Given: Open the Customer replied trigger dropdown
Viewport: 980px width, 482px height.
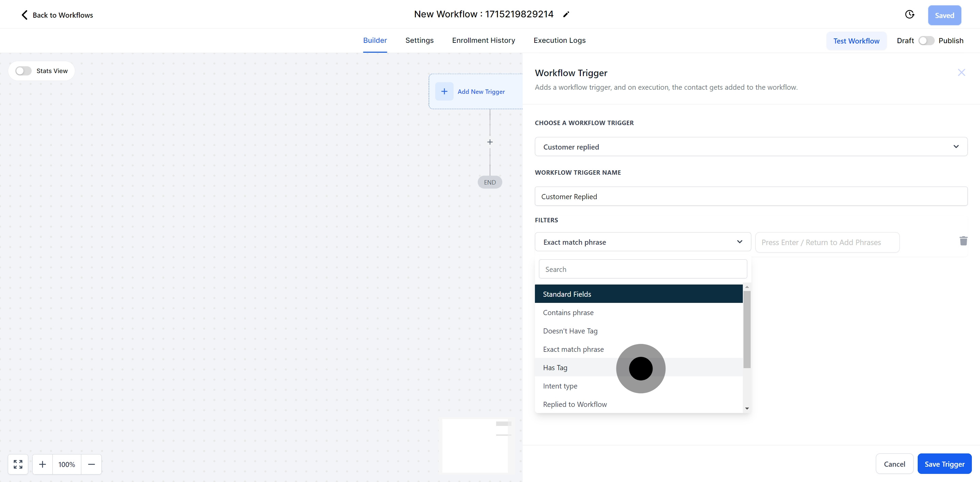Looking at the screenshot, I should point(751,147).
